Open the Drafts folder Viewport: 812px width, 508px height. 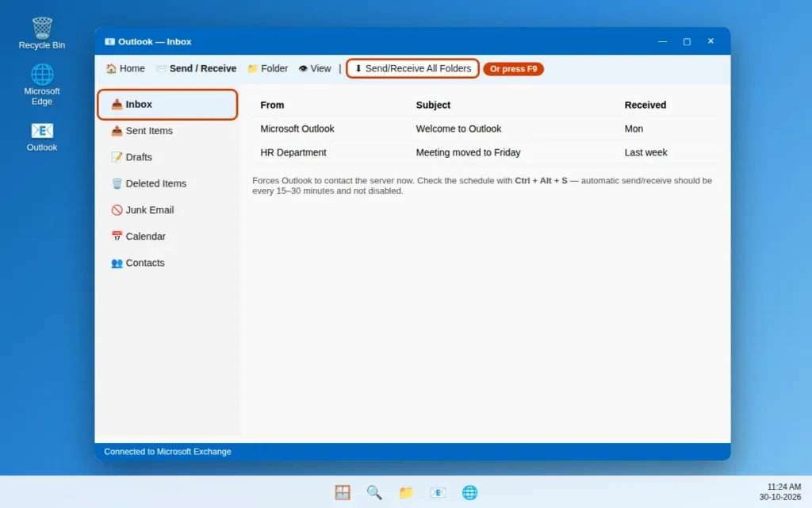pyautogui.click(x=167, y=157)
